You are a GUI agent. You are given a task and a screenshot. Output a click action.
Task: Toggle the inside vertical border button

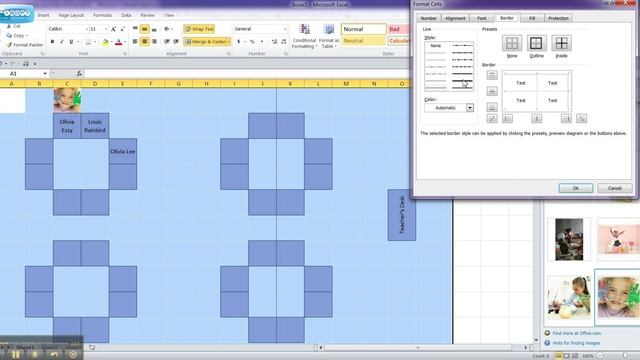(536, 118)
